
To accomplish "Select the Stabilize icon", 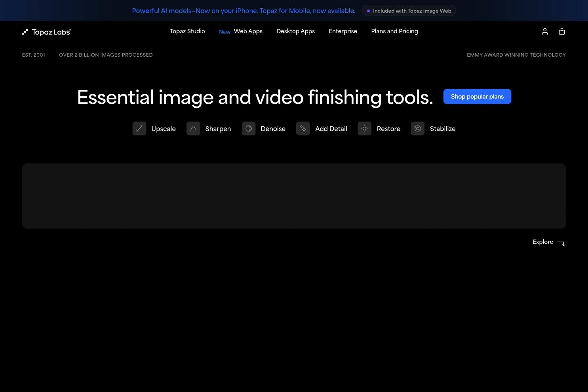I will pyautogui.click(x=418, y=129).
